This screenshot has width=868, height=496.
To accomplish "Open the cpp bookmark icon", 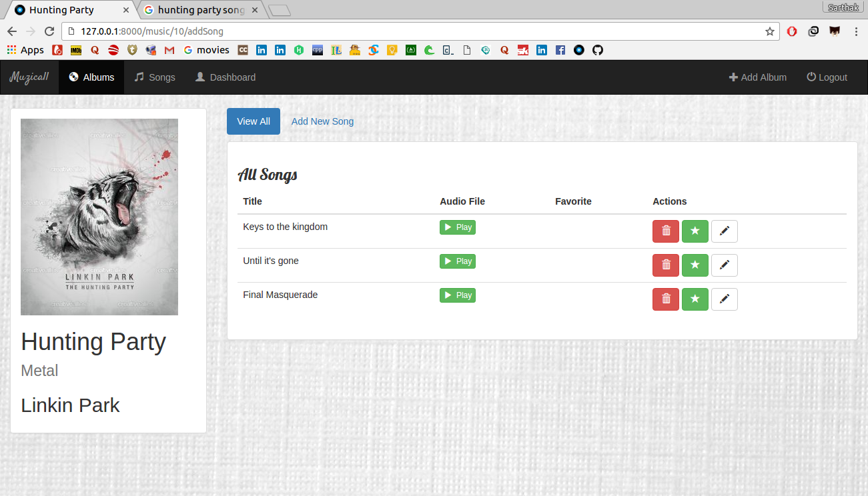I will click(318, 50).
